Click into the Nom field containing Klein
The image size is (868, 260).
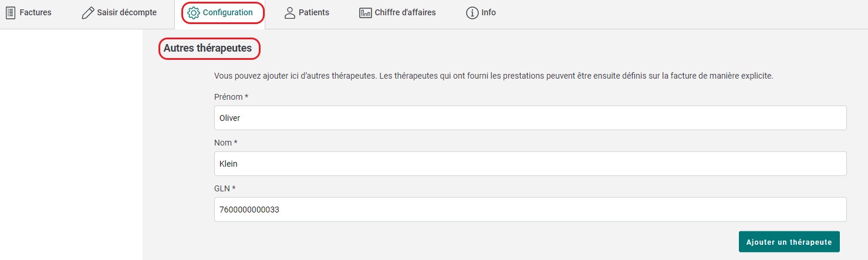point(531,164)
